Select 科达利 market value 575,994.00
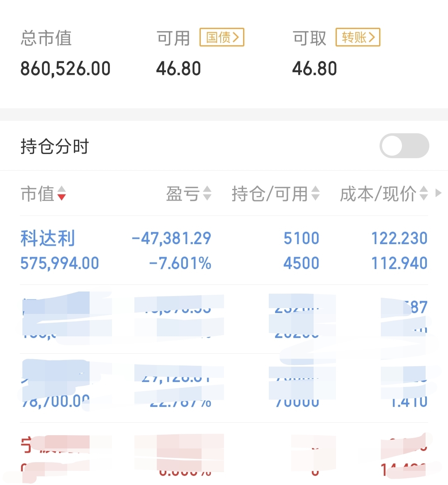This screenshot has width=448, height=485. (60, 263)
